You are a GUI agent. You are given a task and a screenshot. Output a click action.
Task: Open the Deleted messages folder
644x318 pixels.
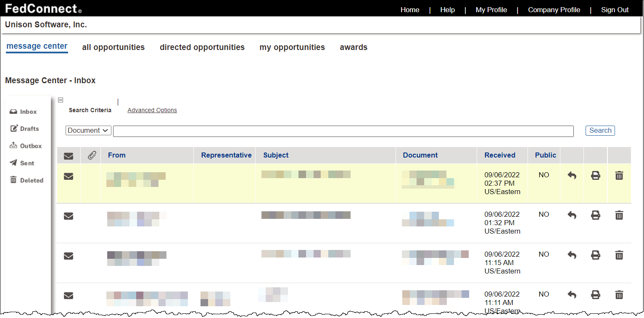coord(26,180)
